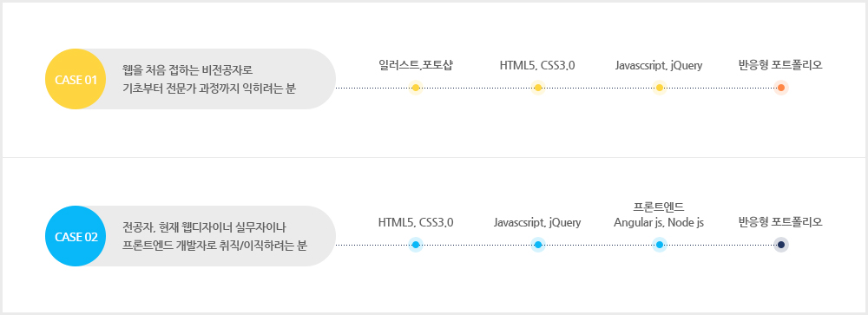Viewport: 868px width, 315px height.
Task: Click Javascsript, jQuery label in CASE 01 row
Action: [x=659, y=65]
